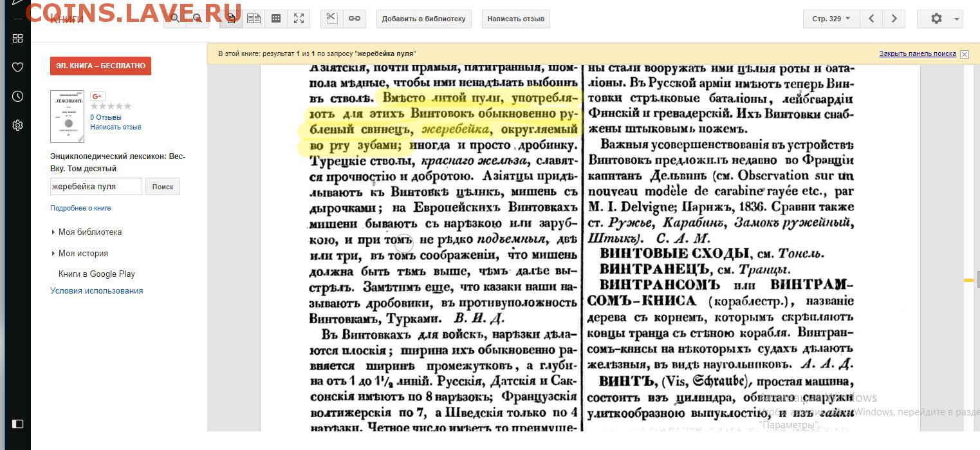Activate the clip selection scissors tool
The height and width of the screenshot is (450, 980).
click(331, 19)
